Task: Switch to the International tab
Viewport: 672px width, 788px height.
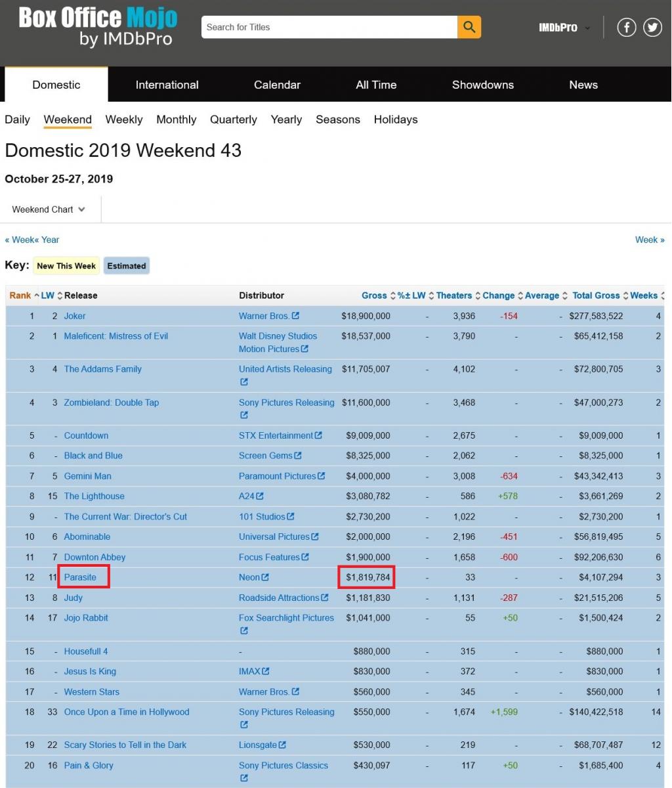Action: click(x=167, y=85)
